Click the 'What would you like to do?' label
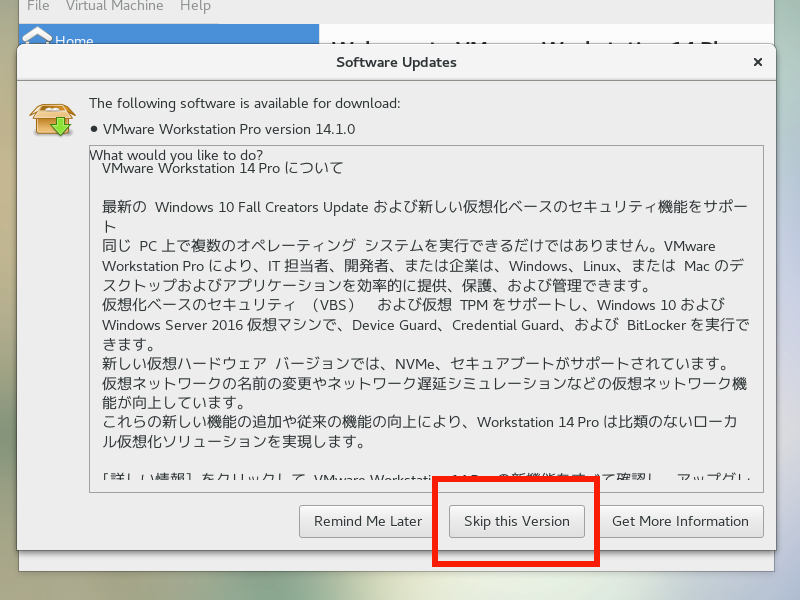This screenshot has width=800, height=600. click(x=176, y=155)
